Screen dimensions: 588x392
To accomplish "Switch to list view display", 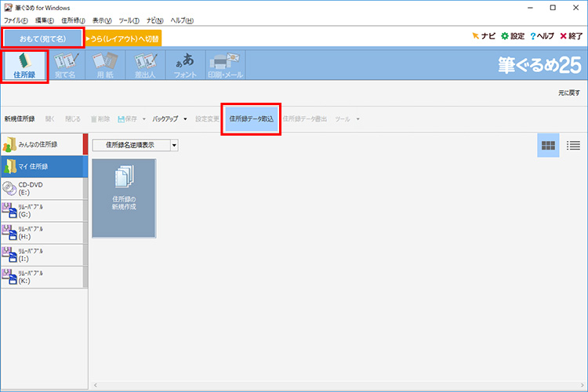I will click(573, 145).
